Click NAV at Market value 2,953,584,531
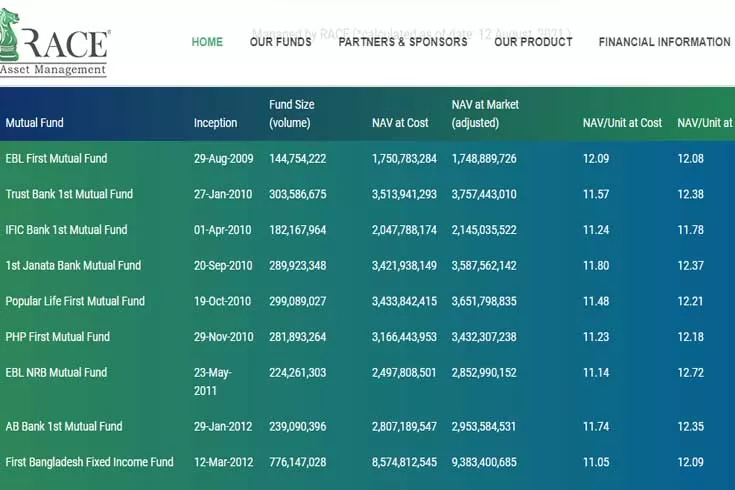The height and width of the screenshot is (490, 735). 484,426
